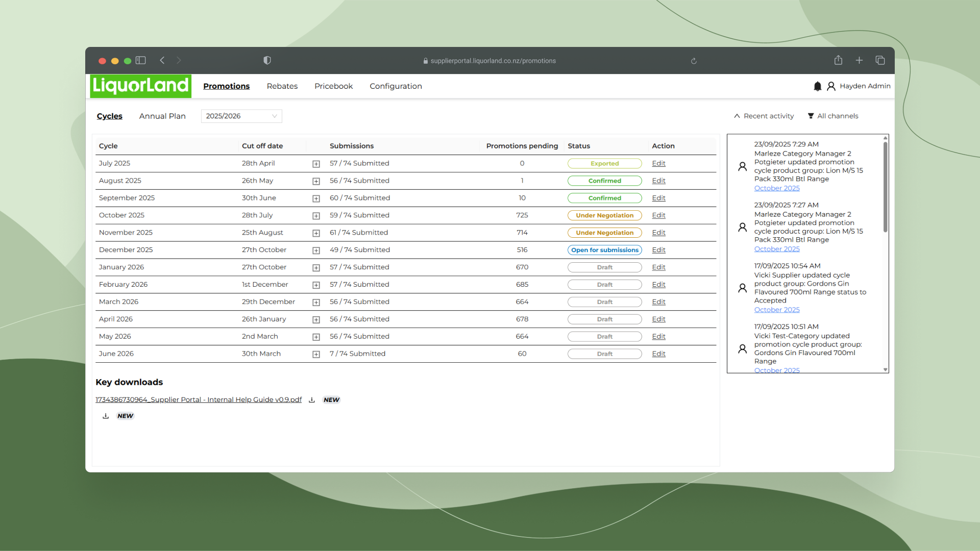Click the notification bell icon
Image resolution: width=980 pixels, height=551 pixels.
click(x=817, y=86)
